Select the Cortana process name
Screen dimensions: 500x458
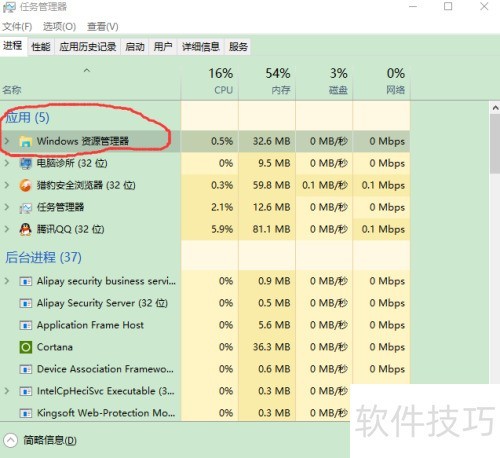click(x=55, y=347)
